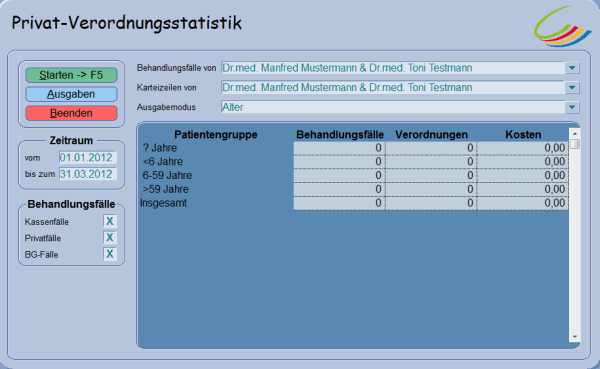Click the red Beenden button
This screenshot has width=600, height=369.
(71, 113)
